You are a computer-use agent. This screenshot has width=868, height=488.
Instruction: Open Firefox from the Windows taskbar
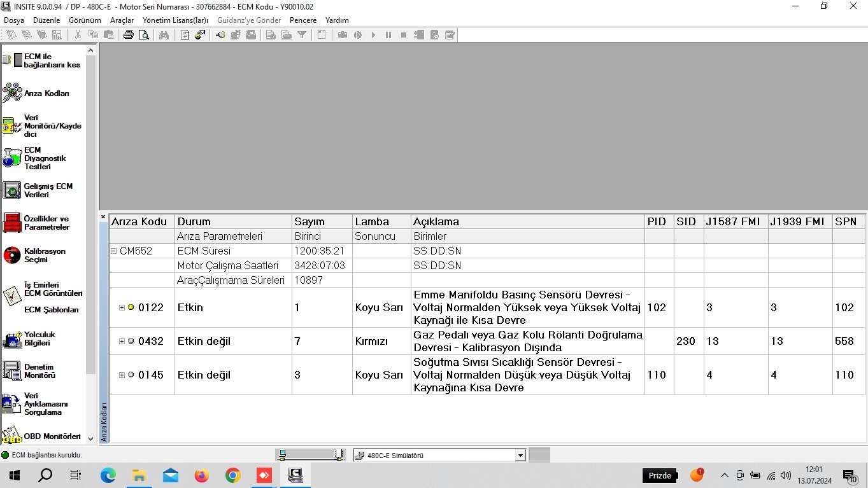[x=201, y=475]
